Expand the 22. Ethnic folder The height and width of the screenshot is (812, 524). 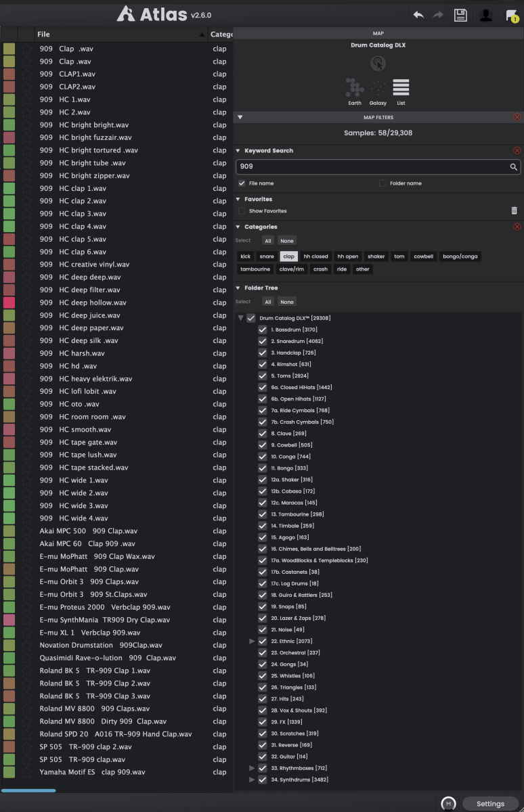(x=253, y=641)
